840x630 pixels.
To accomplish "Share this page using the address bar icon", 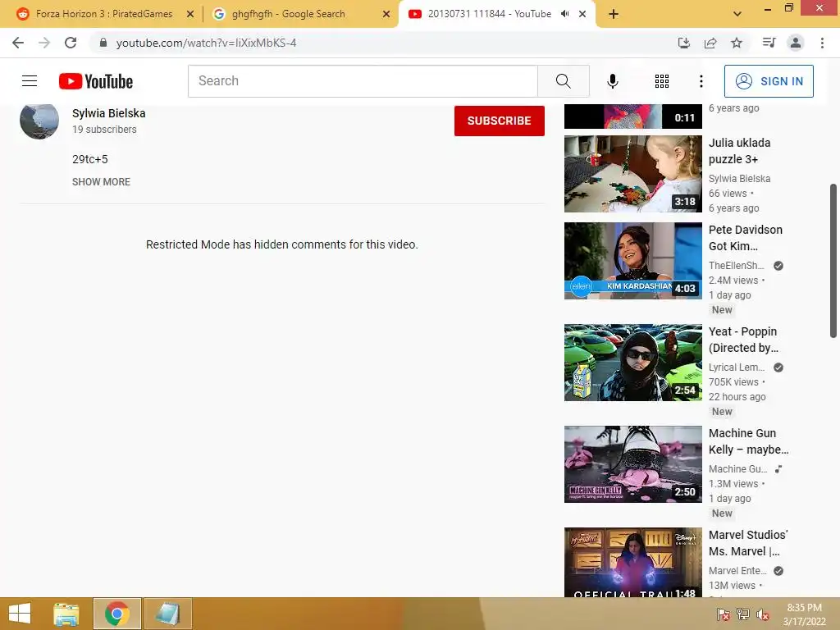I will tap(710, 43).
